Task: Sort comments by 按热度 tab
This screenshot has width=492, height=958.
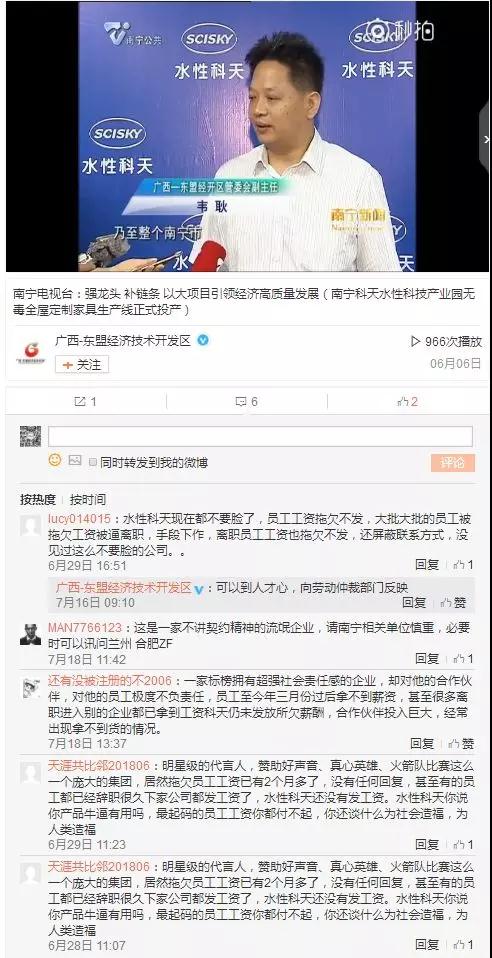Action: pos(38,499)
